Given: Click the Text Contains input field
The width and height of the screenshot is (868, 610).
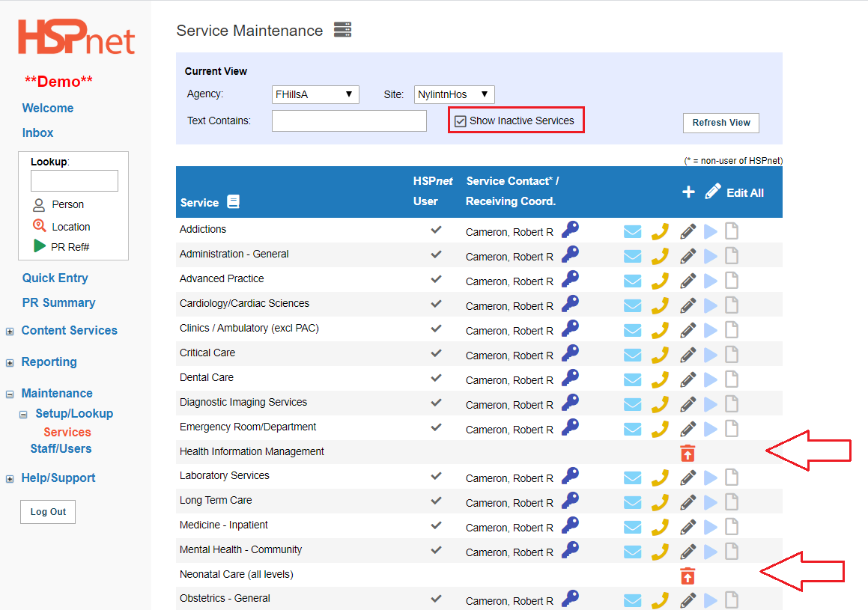Looking at the screenshot, I should (x=349, y=121).
